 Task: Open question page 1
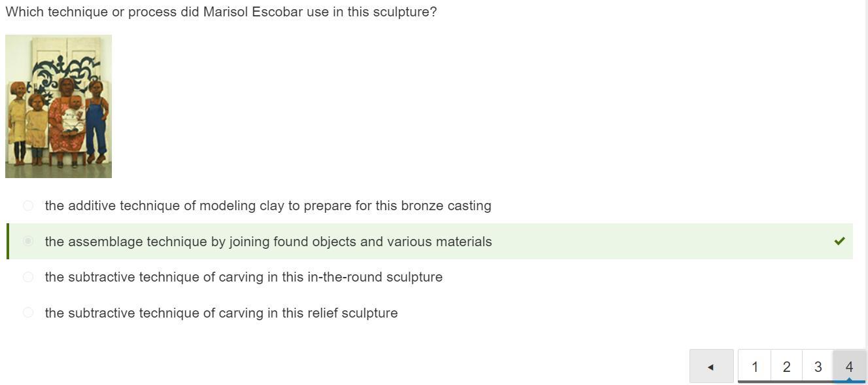click(x=755, y=367)
